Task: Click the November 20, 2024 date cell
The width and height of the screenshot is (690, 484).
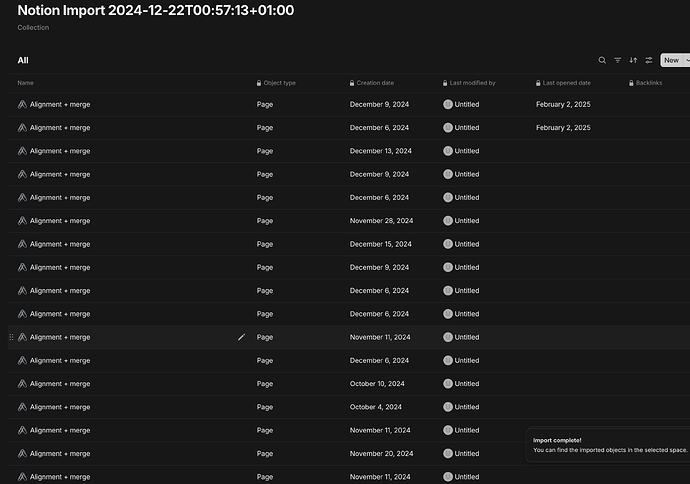Action: pos(382,454)
